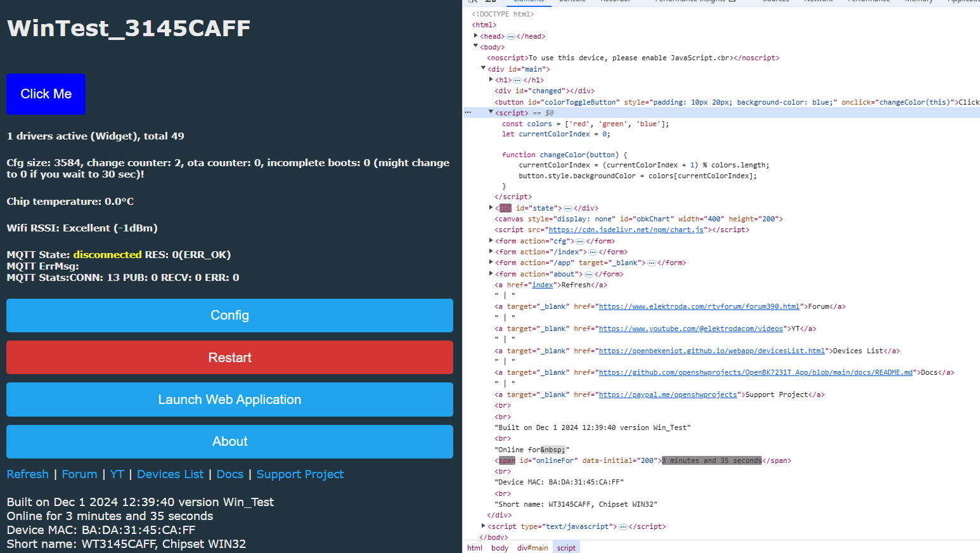The height and width of the screenshot is (553, 980).
Task: Launch the Web Application
Action: [229, 400]
